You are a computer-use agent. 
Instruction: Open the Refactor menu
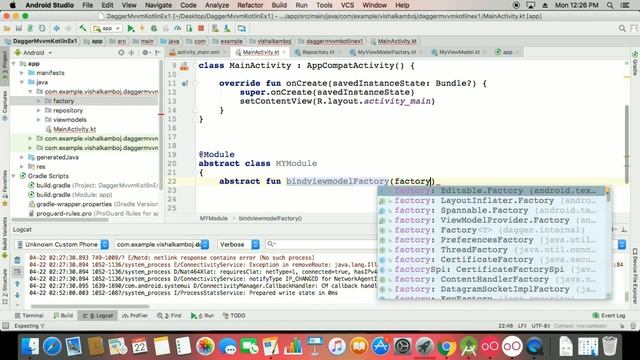(x=250, y=5)
